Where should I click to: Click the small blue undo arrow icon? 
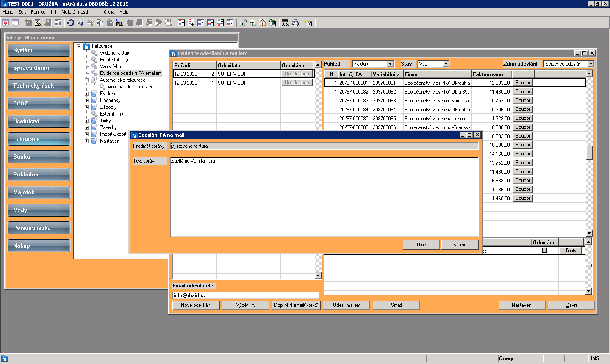tap(80, 23)
